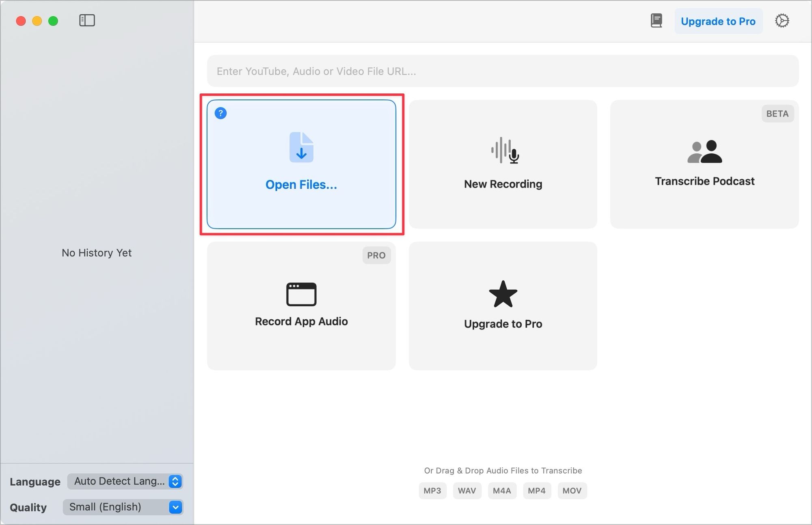
Task: Click the MOV format tag
Action: 572,491
